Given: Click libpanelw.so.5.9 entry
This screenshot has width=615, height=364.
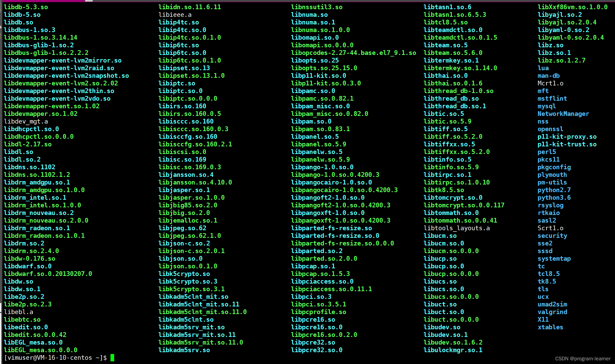Looking at the screenshot, I should pos(320,160).
